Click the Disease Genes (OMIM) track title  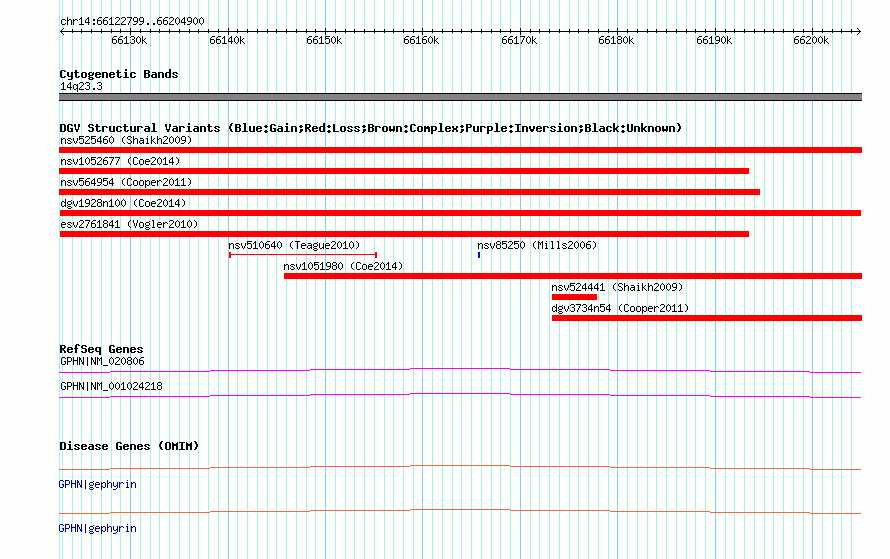129,446
